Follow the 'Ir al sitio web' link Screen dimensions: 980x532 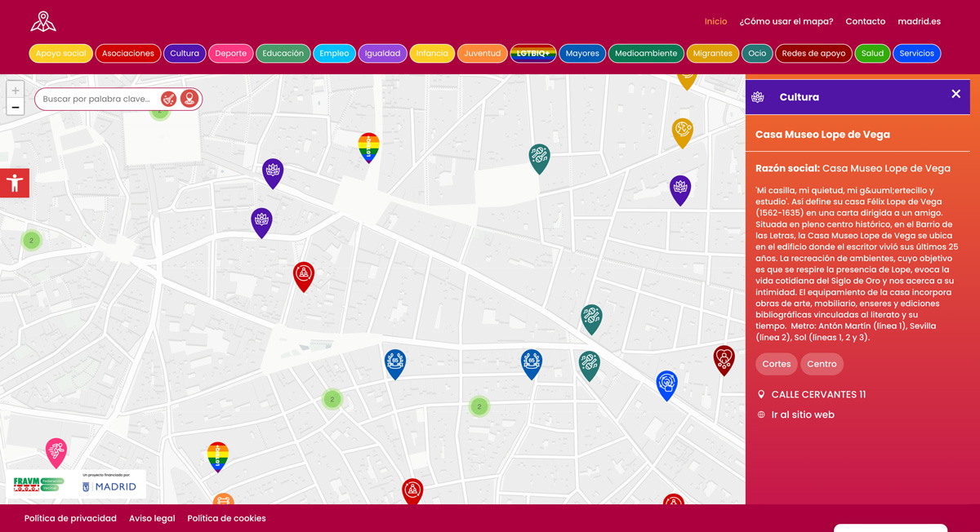click(804, 415)
